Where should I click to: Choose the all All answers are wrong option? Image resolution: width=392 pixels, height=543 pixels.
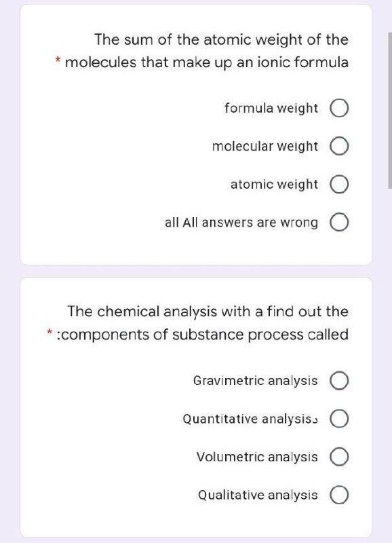click(x=339, y=221)
